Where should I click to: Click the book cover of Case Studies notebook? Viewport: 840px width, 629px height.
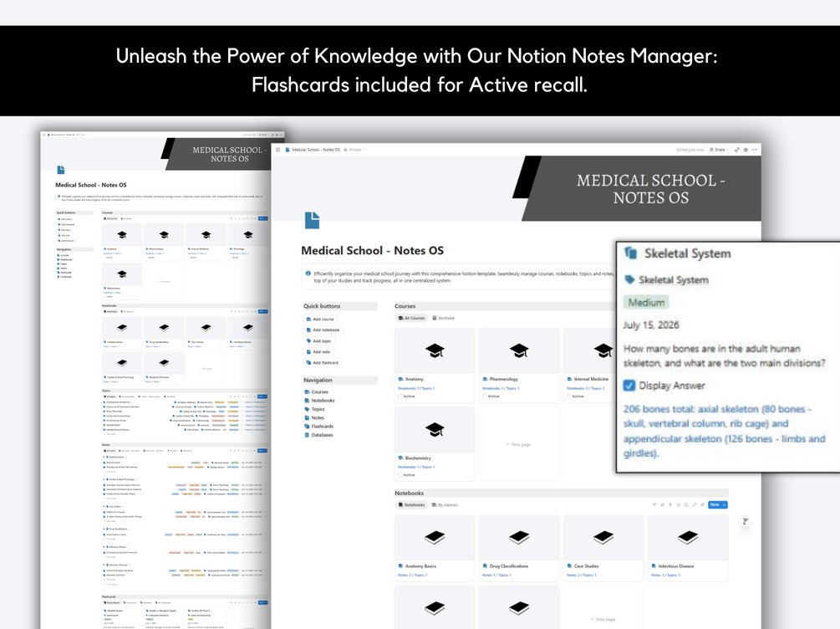(603, 537)
